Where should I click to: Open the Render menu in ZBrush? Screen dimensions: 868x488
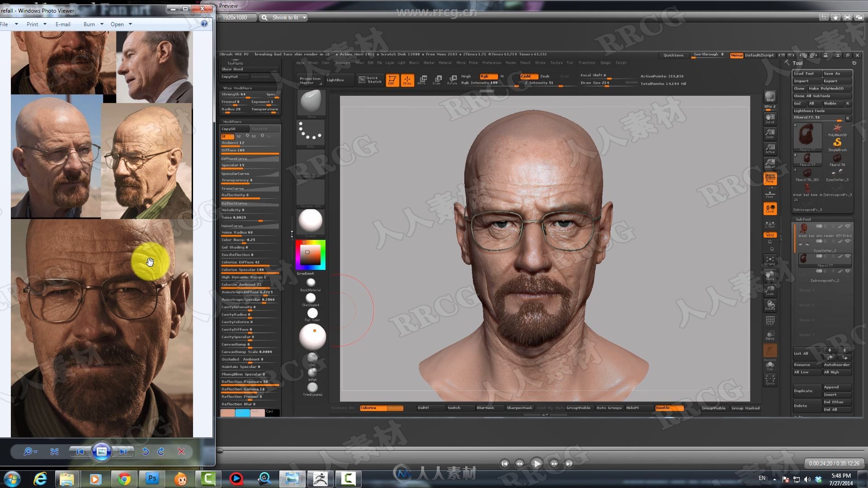[x=510, y=63]
